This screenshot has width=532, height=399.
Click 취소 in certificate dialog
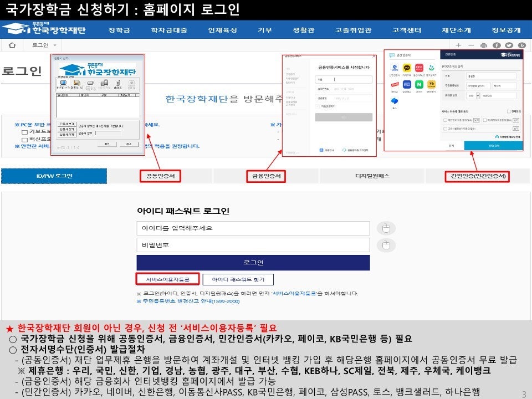[x=129, y=144]
